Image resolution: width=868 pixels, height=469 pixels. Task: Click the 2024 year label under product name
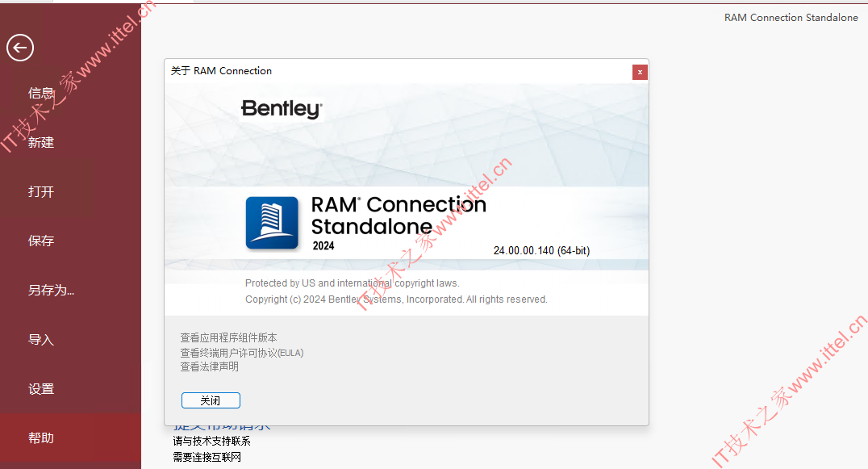click(323, 246)
